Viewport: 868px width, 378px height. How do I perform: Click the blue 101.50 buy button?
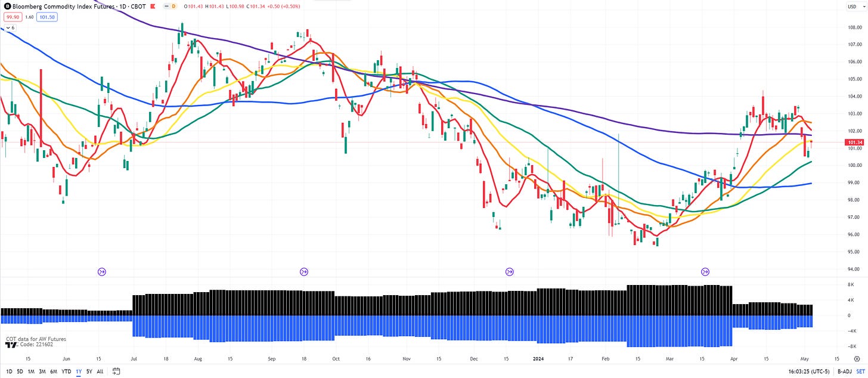pyautogui.click(x=47, y=17)
